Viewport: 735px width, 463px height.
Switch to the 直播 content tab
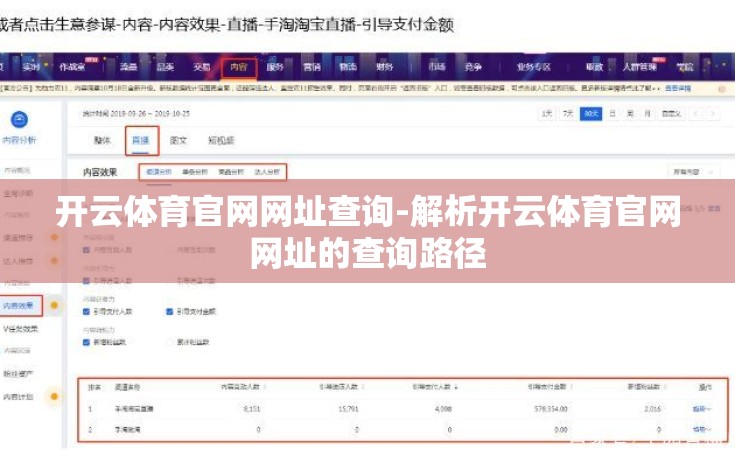[140, 140]
